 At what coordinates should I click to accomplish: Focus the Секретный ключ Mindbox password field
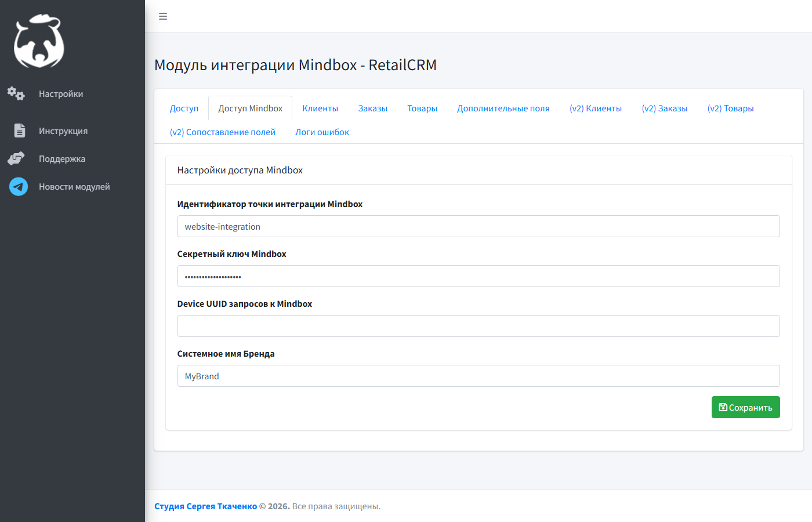point(478,276)
